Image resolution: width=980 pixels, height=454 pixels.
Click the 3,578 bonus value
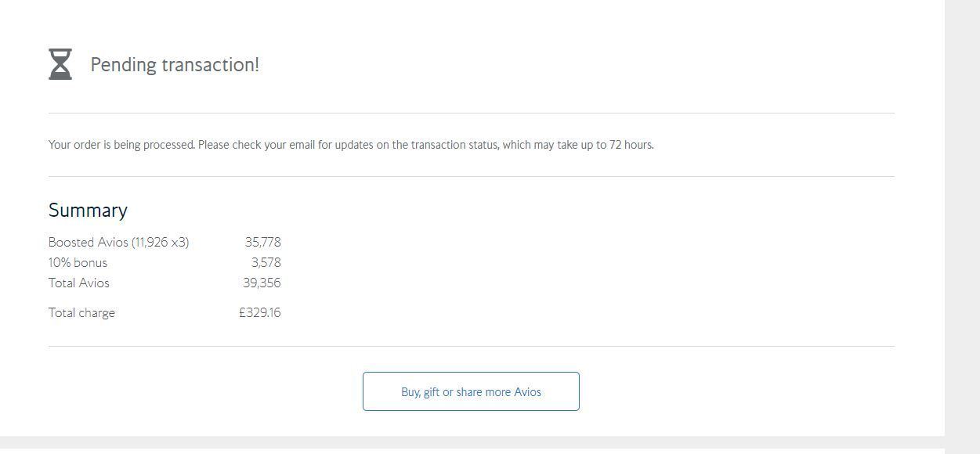point(266,263)
